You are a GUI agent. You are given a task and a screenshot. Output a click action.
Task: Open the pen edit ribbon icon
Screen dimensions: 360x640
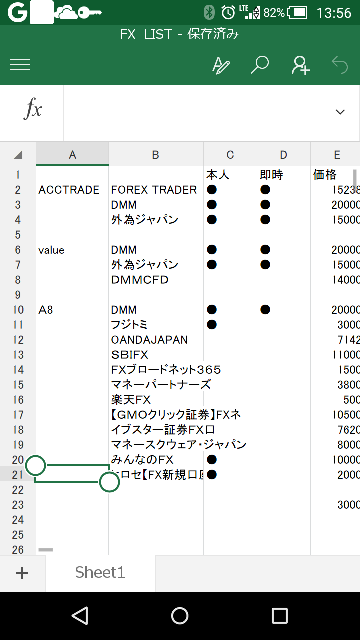tap(221, 65)
